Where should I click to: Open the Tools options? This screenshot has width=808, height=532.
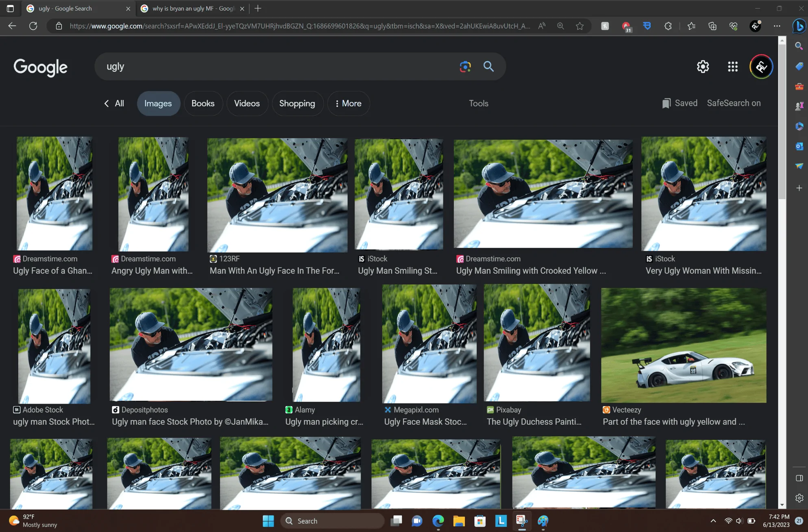pyautogui.click(x=479, y=104)
